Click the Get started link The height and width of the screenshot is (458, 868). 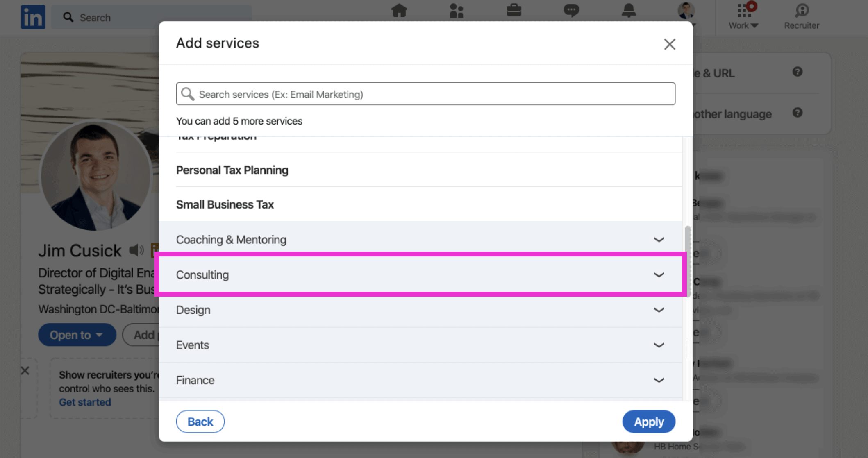85,402
